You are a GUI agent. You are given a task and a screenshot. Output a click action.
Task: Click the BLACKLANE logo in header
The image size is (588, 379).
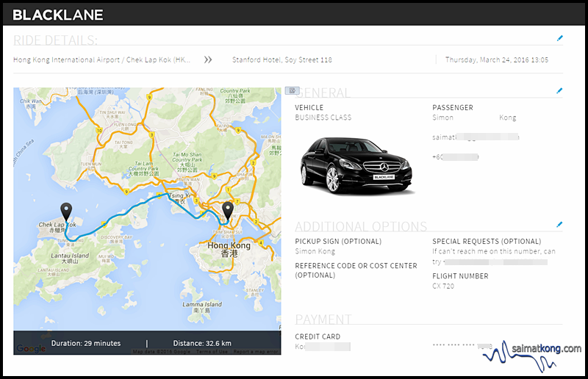[x=58, y=15]
